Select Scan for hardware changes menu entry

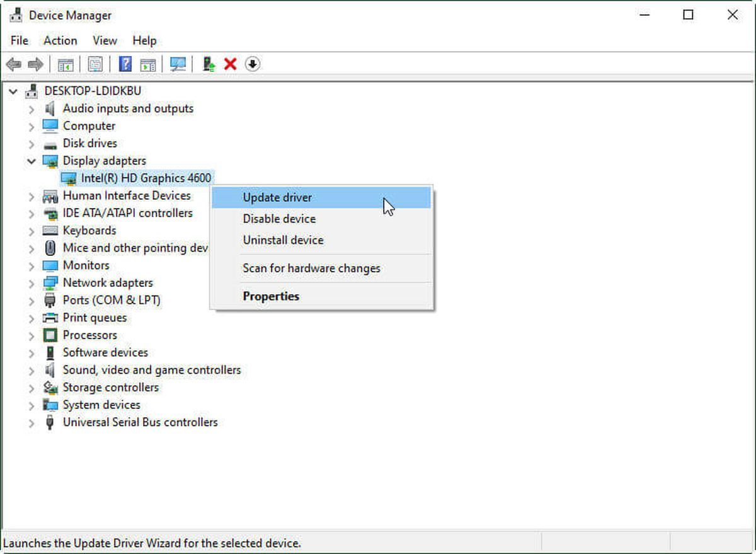click(x=321, y=268)
